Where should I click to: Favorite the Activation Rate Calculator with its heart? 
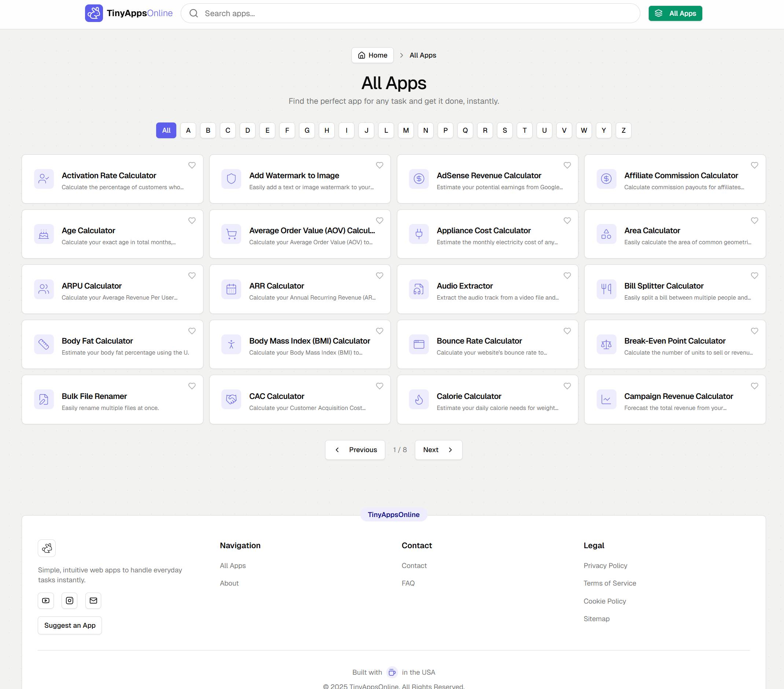(192, 165)
